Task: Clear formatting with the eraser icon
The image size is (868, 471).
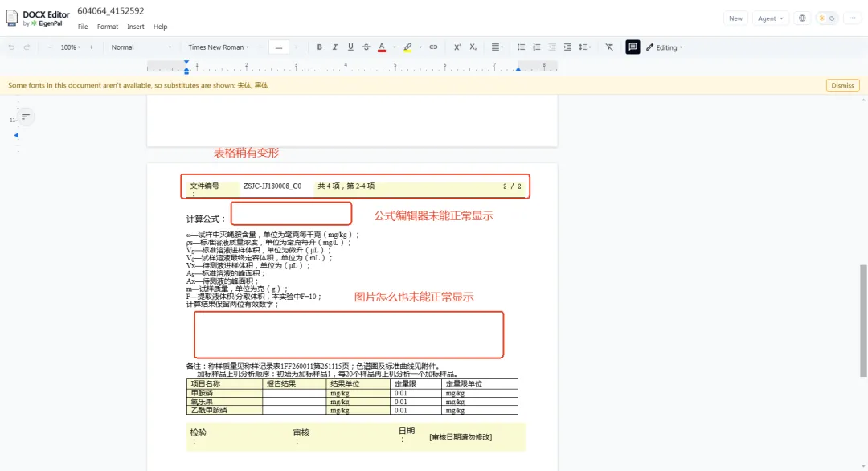Action: (x=609, y=47)
